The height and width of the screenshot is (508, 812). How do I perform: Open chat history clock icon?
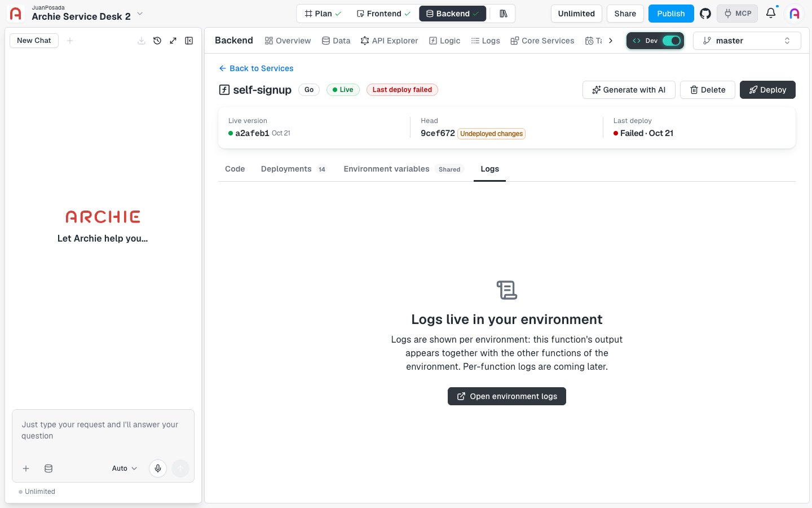pos(157,41)
